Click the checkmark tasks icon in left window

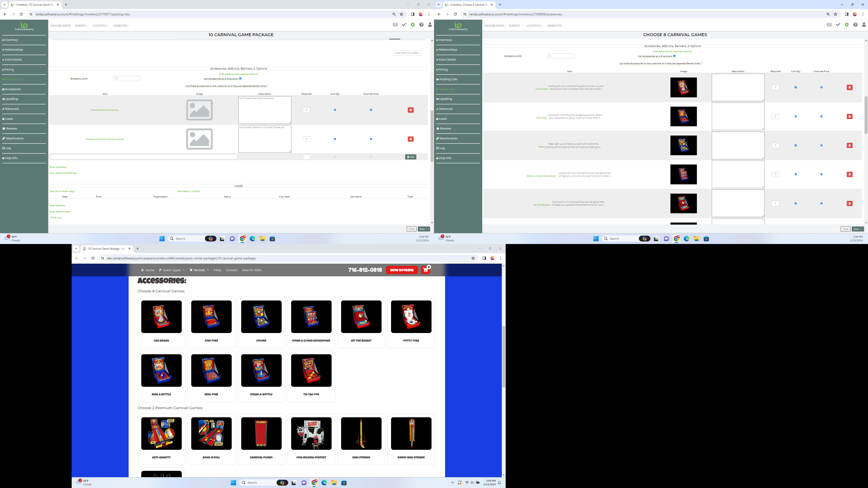point(404,25)
